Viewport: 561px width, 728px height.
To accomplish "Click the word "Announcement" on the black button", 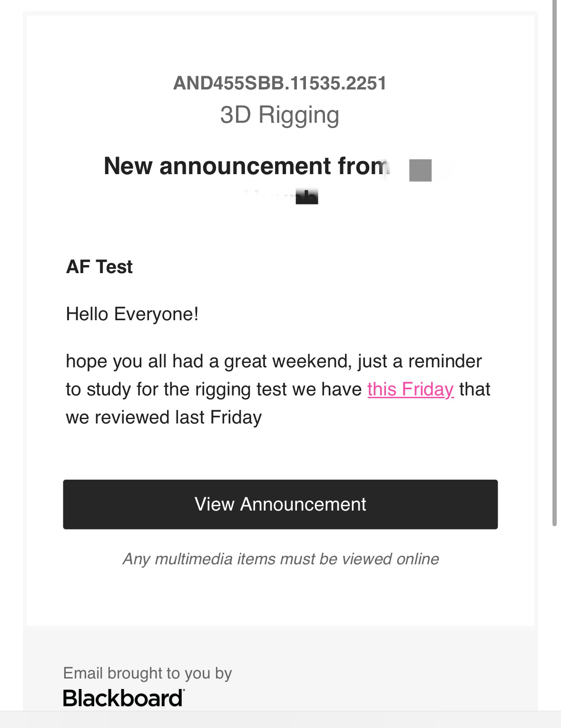I will [303, 504].
